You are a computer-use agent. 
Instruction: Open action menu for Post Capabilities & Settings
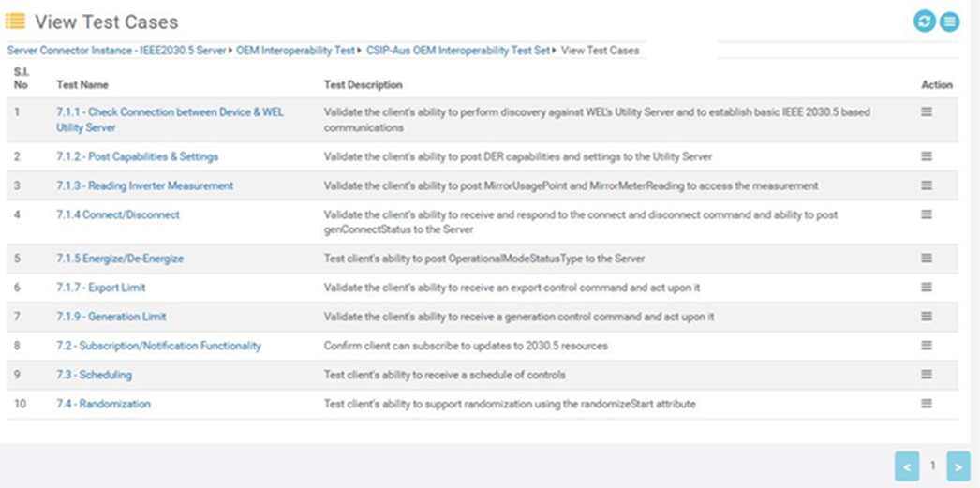coord(927,156)
